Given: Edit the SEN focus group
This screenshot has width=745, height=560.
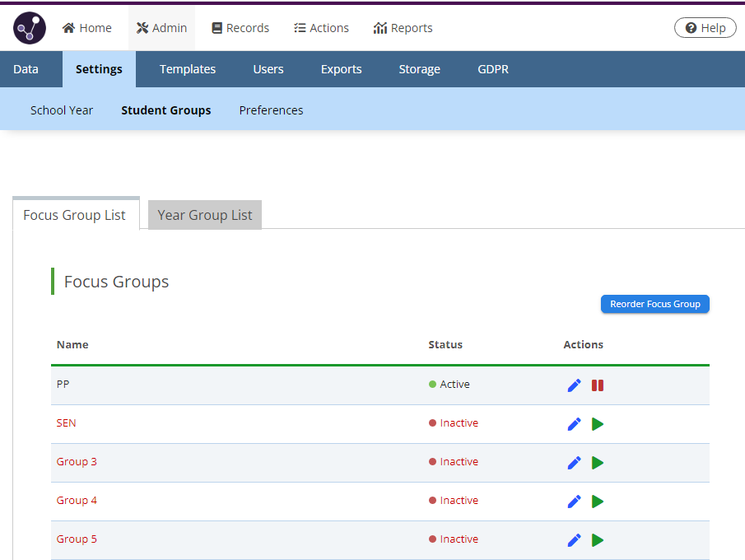Looking at the screenshot, I should pyautogui.click(x=575, y=424).
